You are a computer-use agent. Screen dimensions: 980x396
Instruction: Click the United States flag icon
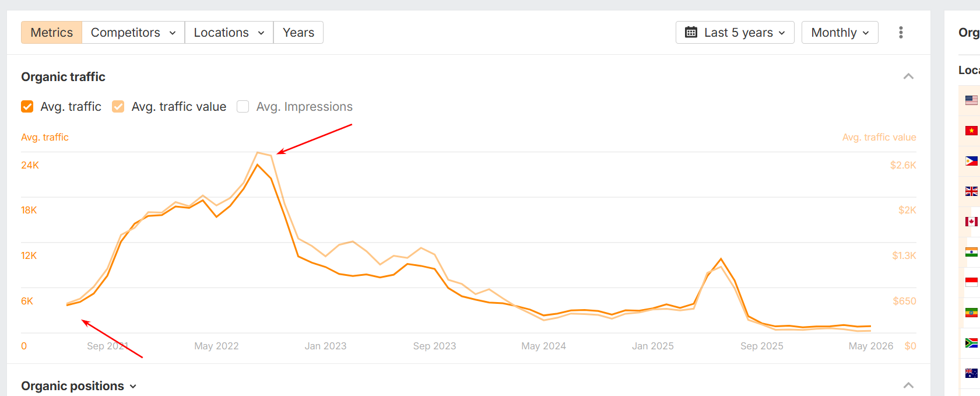pyautogui.click(x=971, y=100)
